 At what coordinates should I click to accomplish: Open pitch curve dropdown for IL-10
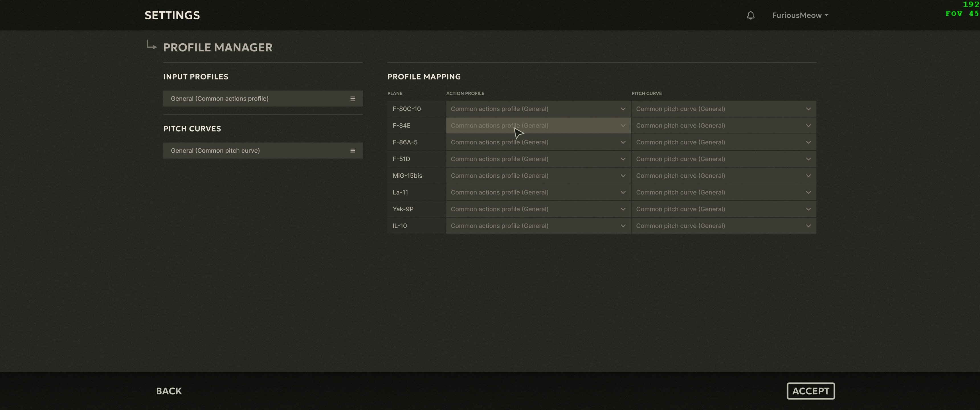coord(724,226)
